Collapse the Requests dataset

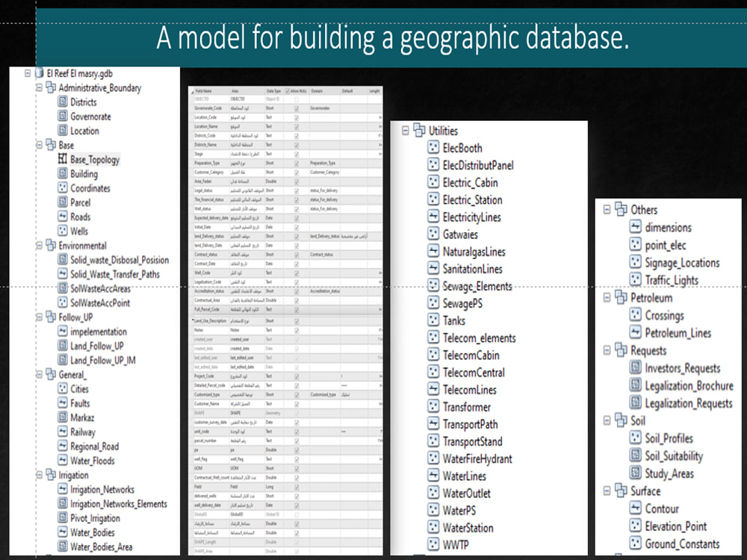coord(607,350)
